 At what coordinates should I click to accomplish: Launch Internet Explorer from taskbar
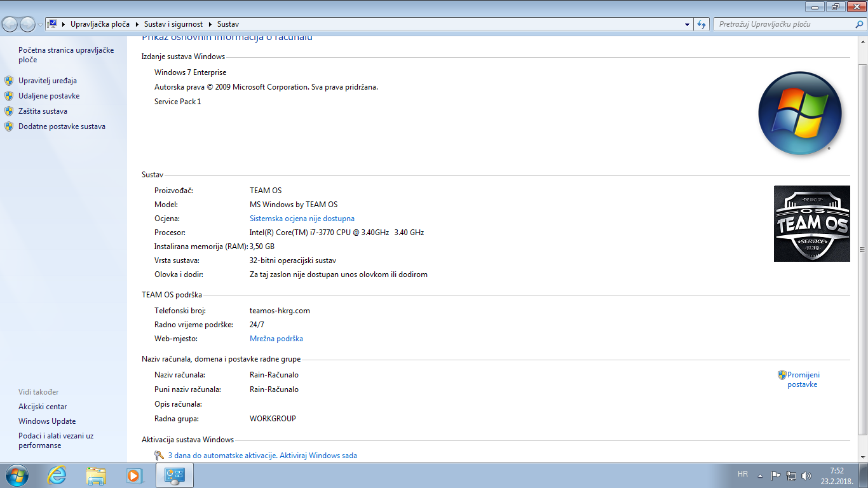tap(57, 475)
